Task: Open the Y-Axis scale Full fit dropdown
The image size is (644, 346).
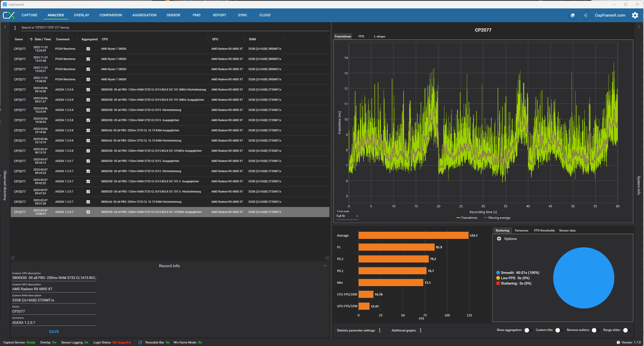Action: coord(347,216)
